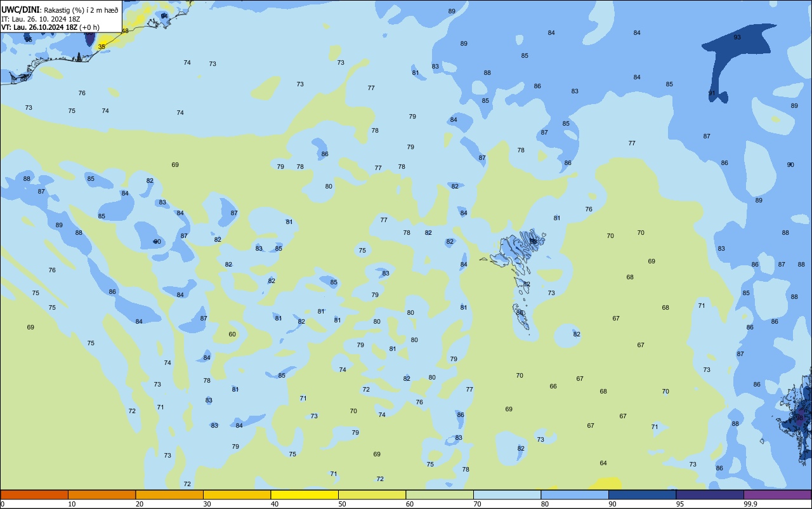Click the humidity value "91" on the map
Viewport: 812px width, 509px height.
712,93
